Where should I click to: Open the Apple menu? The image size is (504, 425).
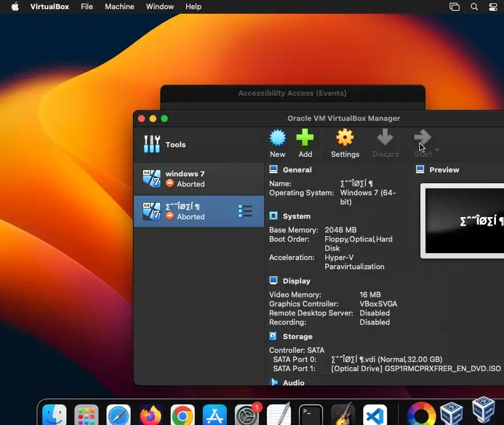tap(15, 7)
